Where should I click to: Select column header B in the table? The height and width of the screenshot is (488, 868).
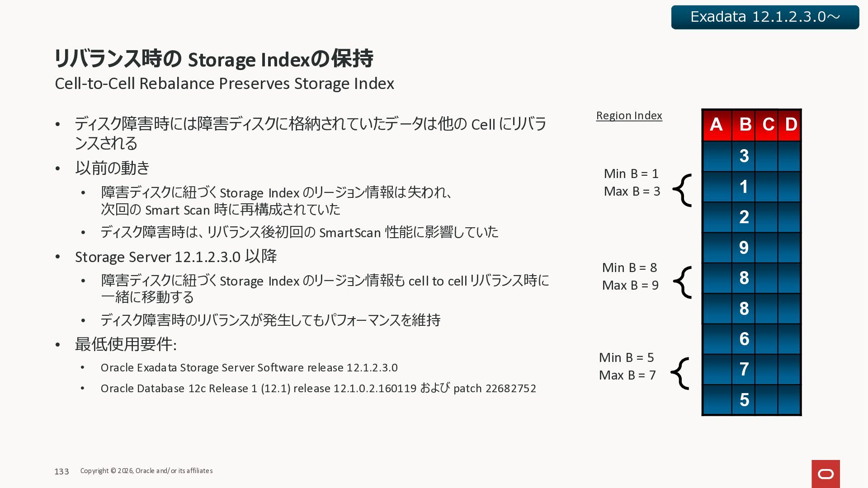coord(745,125)
